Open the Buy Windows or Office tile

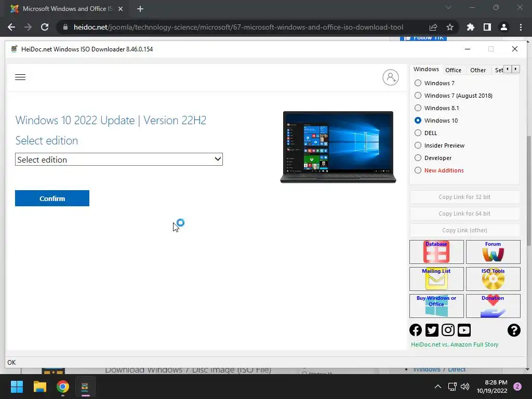pos(436,306)
